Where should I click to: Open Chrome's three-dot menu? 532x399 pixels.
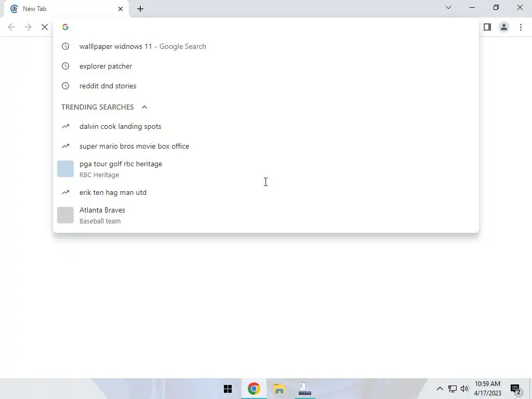coord(521,27)
